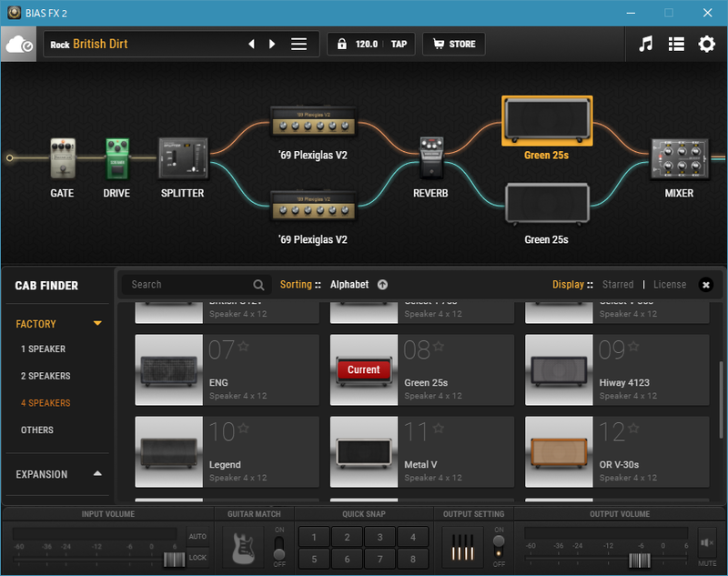Select Quick Snap 2
The height and width of the screenshot is (576, 728).
[x=347, y=537]
